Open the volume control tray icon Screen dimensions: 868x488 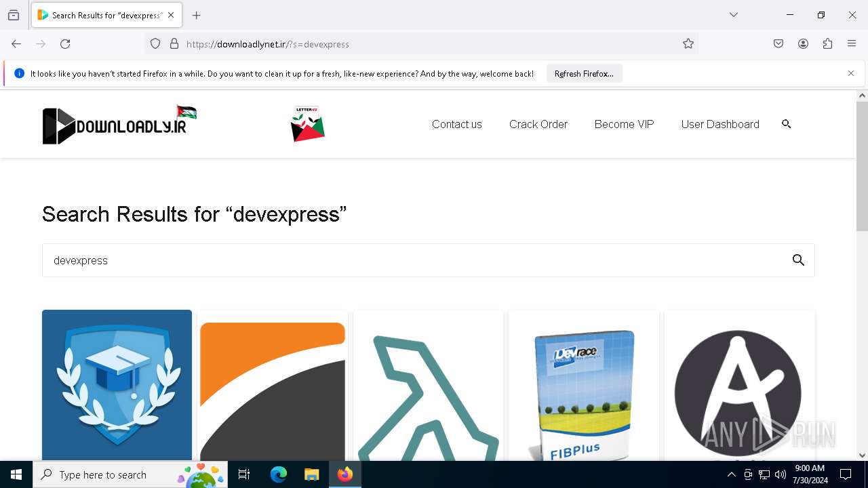pos(781,474)
